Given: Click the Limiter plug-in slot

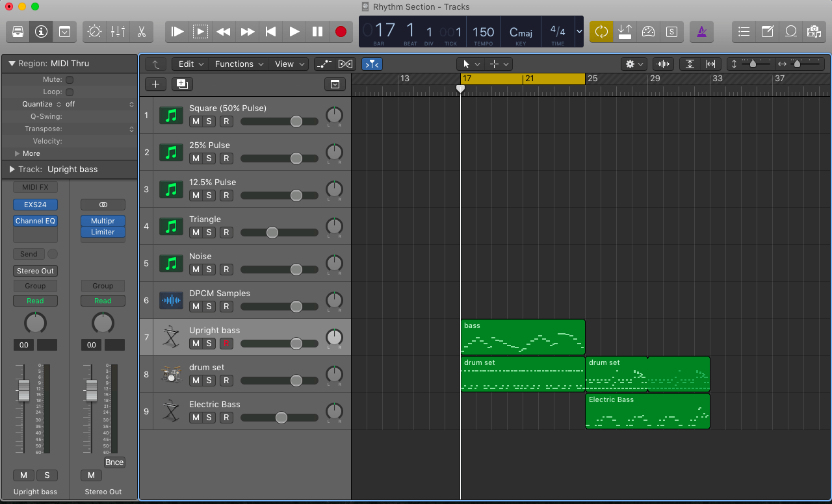Looking at the screenshot, I should [103, 232].
